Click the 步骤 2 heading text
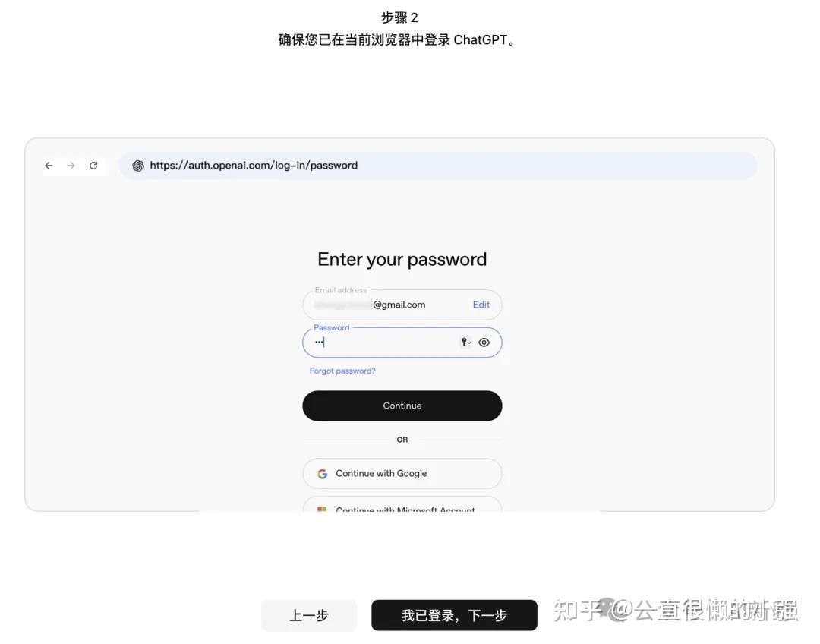Viewport: 820px width, 644px height. 399,17
